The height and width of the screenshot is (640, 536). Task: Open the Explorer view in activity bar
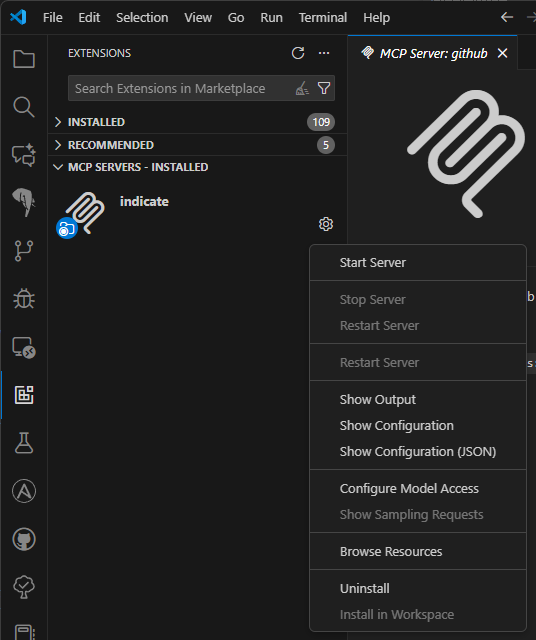point(24,59)
